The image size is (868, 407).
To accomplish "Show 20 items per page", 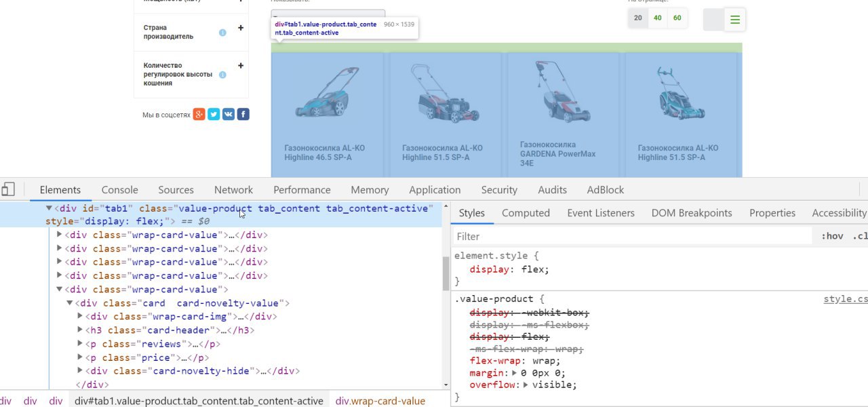I will (638, 18).
